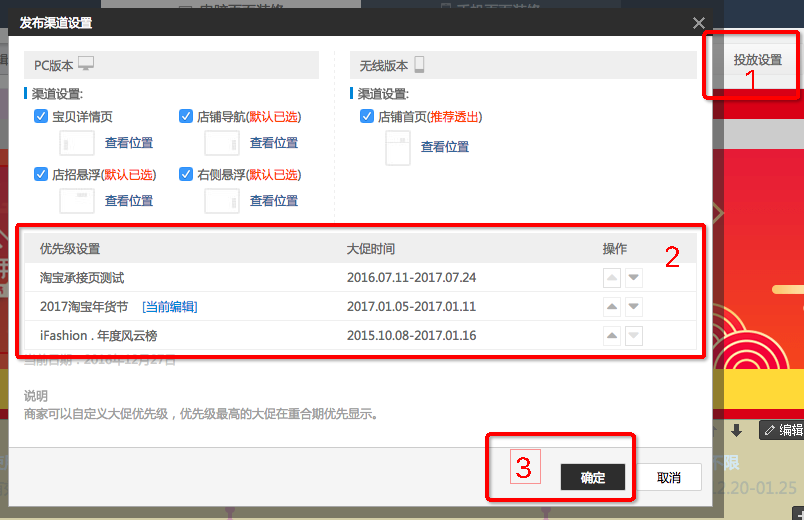Select the 2017淘宝年货节 row text
The image size is (804, 520).
coord(84,307)
